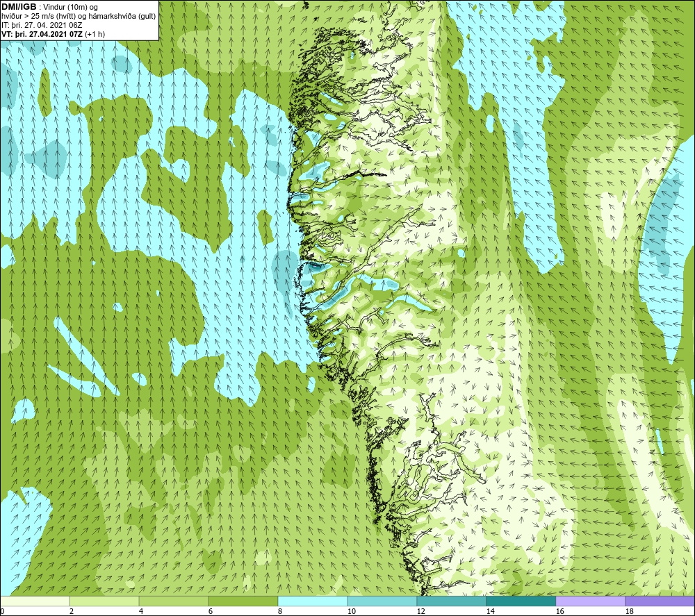This screenshot has width=695, height=616.
Task: Click the 2–4 m/s light green legend swatch
Action: click(104, 601)
